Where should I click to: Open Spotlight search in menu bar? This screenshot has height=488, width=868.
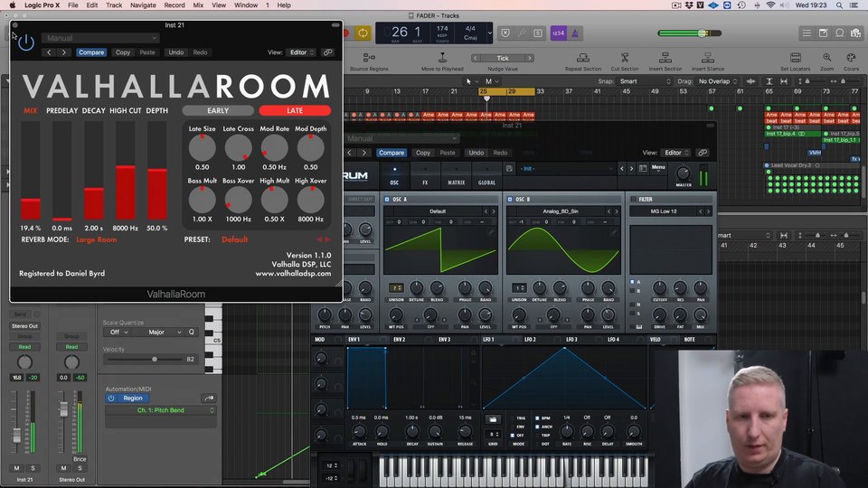839,5
